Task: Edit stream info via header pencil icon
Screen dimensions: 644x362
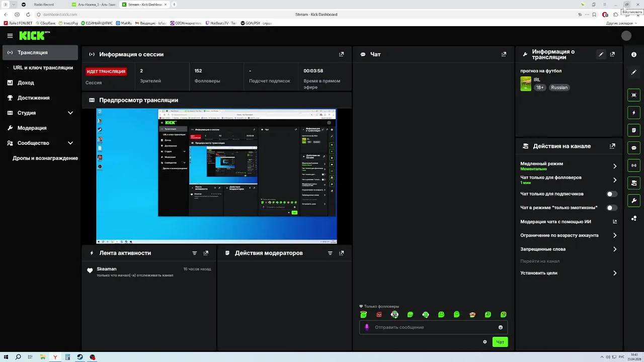Action: pyautogui.click(x=601, y=54)
